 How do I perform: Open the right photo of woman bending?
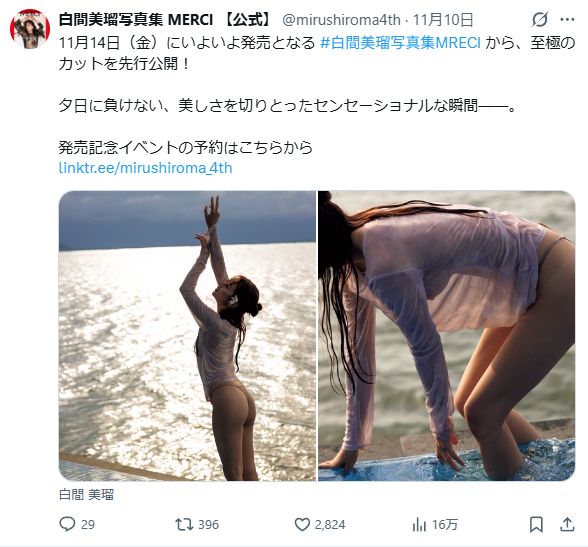(x=447, y=336)
